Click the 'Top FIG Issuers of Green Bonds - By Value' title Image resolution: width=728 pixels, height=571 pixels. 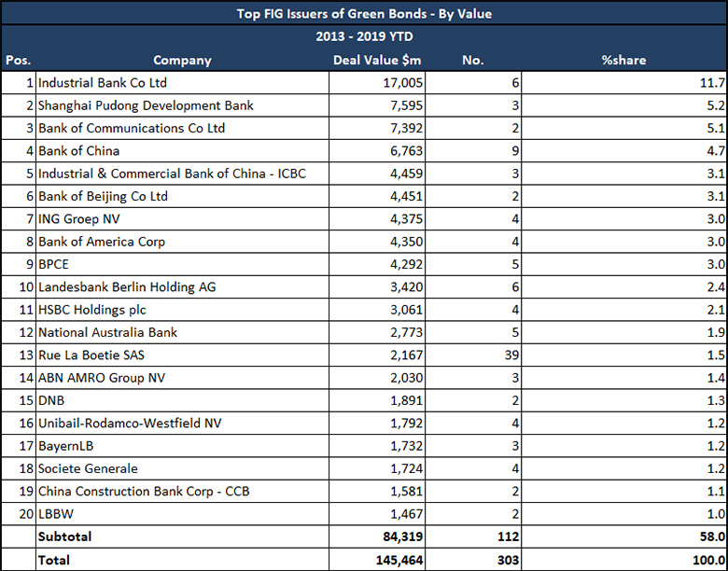coord(364,13)
